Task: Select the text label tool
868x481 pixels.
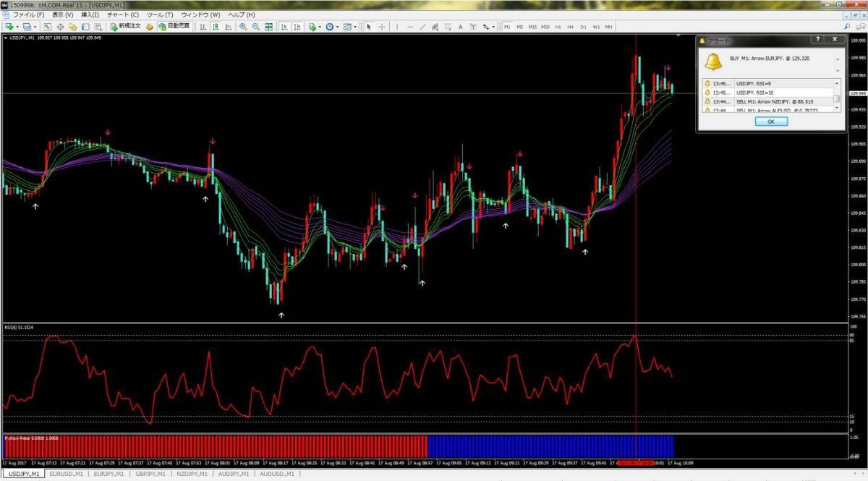Action: coord(473,27)
